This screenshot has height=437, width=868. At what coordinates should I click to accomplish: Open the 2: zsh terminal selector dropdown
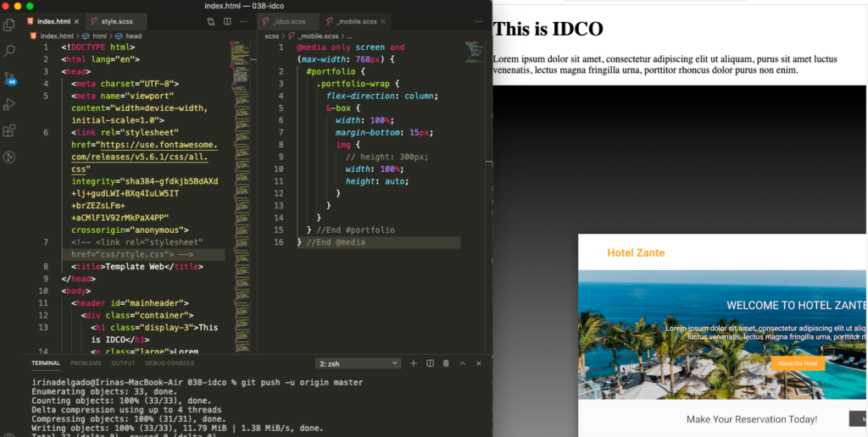point(359,363)
